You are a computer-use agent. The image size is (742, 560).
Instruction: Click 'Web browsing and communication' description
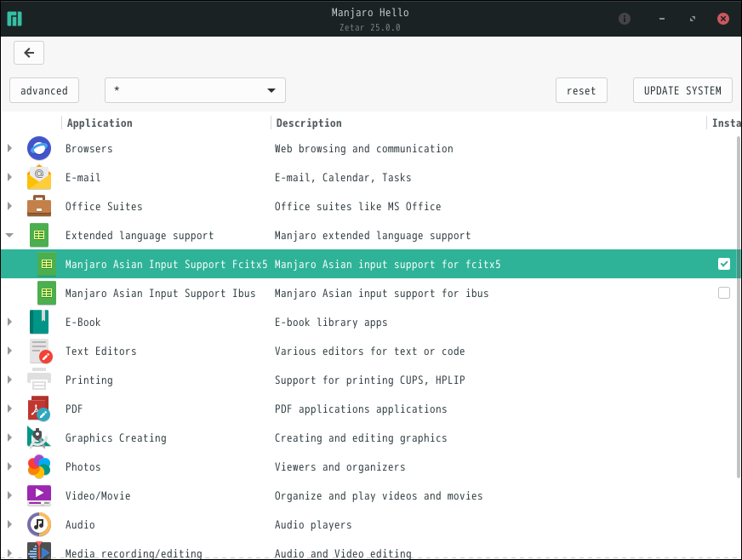(x=363, y=149)
